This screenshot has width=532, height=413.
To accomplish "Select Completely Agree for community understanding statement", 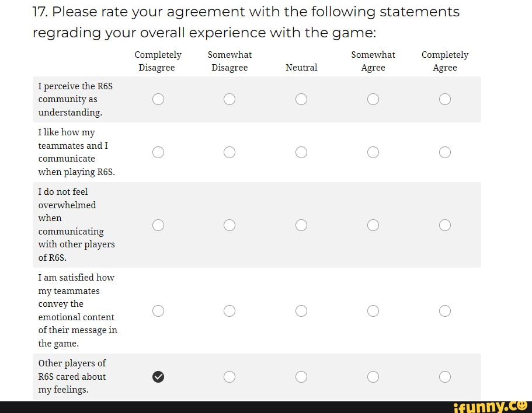I will click(445, 99).
